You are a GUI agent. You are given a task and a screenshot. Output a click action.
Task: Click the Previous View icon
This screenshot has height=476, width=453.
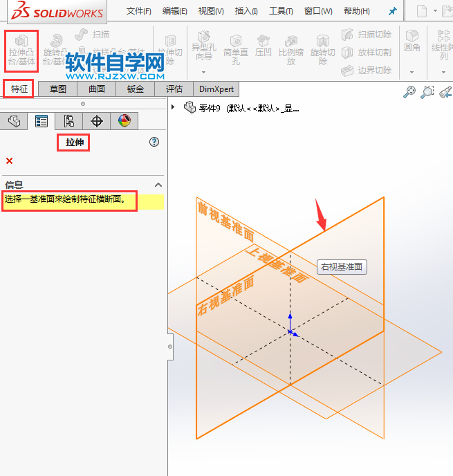(x=445, y=92)
